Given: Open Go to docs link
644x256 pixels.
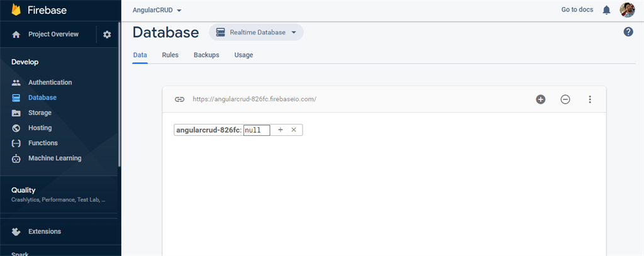Looking at the screenshot, I should tap(577, 9).
